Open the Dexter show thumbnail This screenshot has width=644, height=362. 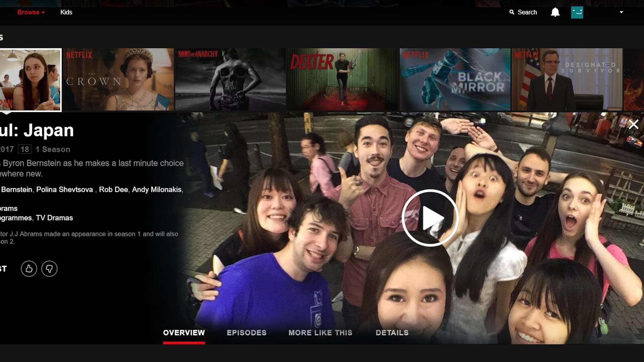pos(343,79)
